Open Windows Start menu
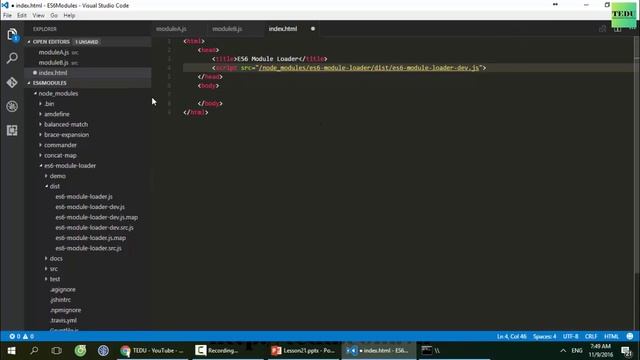640x360 pixels. point(11,351)
